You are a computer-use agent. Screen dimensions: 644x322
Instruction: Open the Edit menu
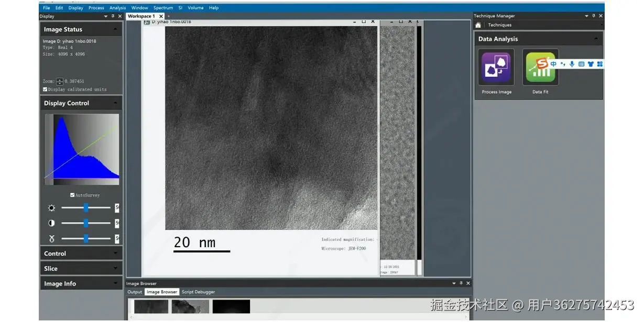[x=59, y=8]
